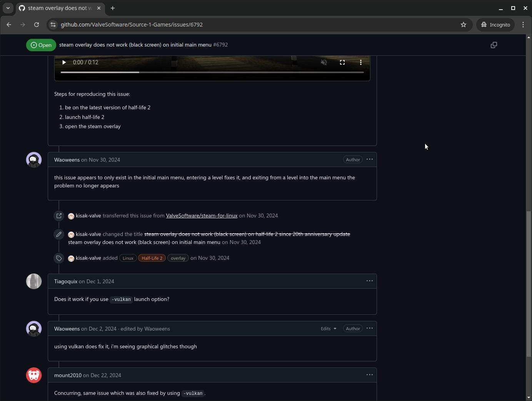The height and width of the screenshot is (401, 532).
Task: Click Tiagoquix avatar image
Action: (x=34, y=281)
